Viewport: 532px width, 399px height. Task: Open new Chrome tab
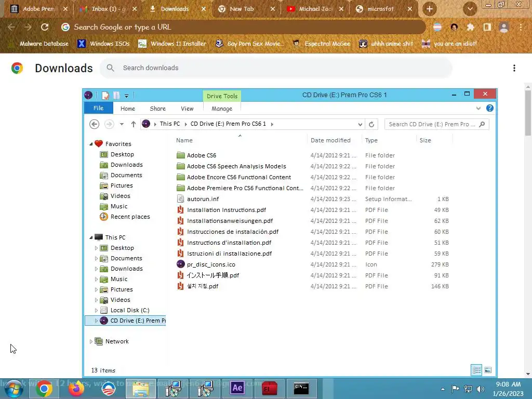point(430,9)
